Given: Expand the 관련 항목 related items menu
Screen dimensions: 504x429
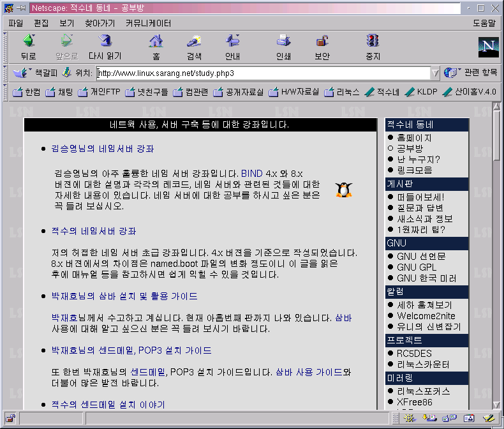Looking at the screenshot, I should [471, 73].
